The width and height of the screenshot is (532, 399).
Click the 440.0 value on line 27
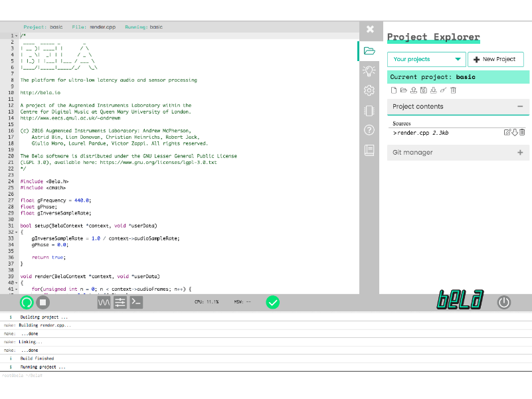coord(82,200)
